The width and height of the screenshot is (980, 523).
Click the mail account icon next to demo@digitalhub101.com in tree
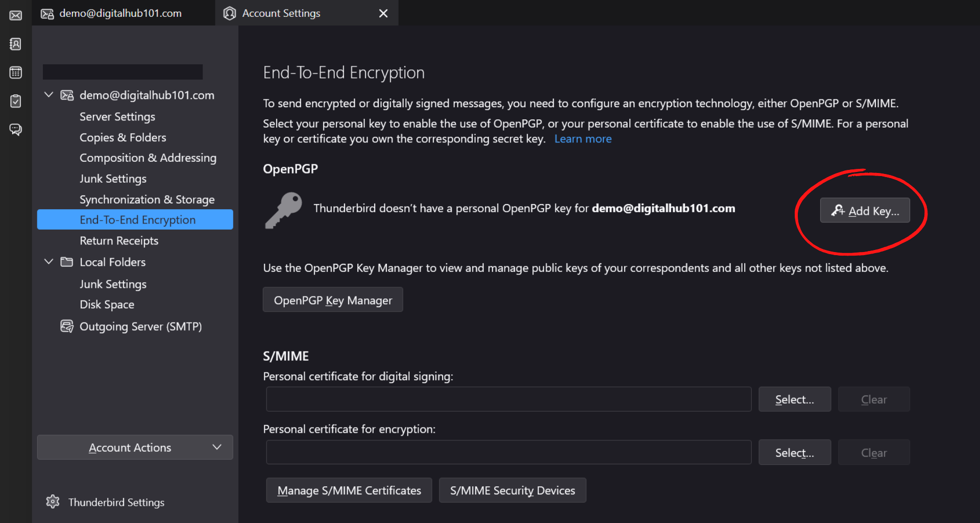point(67,95)
